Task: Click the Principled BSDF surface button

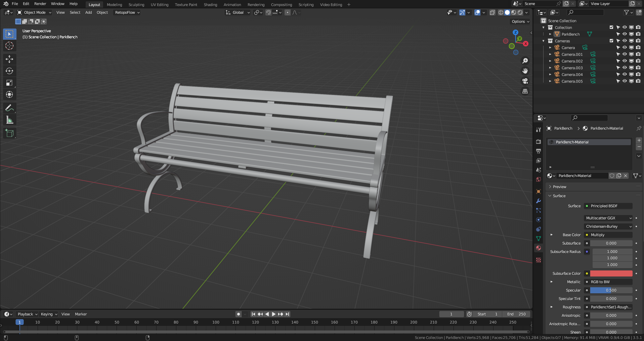Action: point(608,206)
